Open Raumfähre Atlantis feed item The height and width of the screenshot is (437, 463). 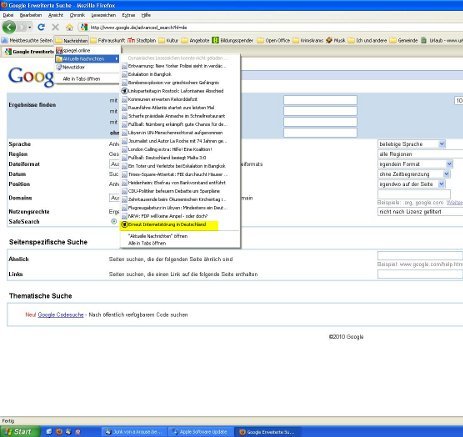(x=180, y=108)
